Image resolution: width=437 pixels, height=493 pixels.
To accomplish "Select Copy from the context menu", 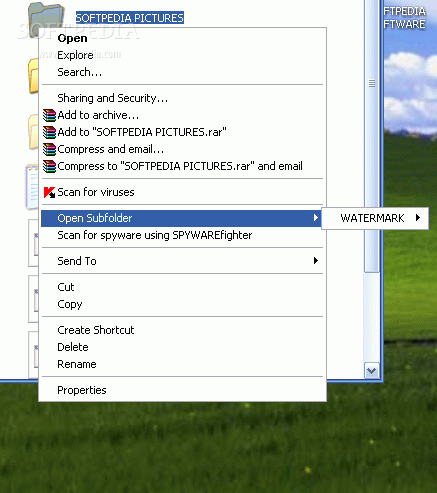I will tap(182, 304).
